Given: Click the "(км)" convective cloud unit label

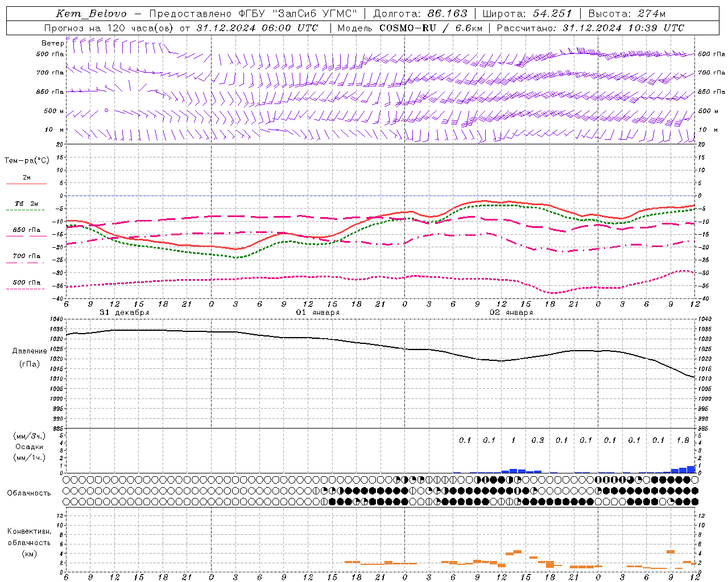Looking at the screenshot, I should [x=29, y=553].
